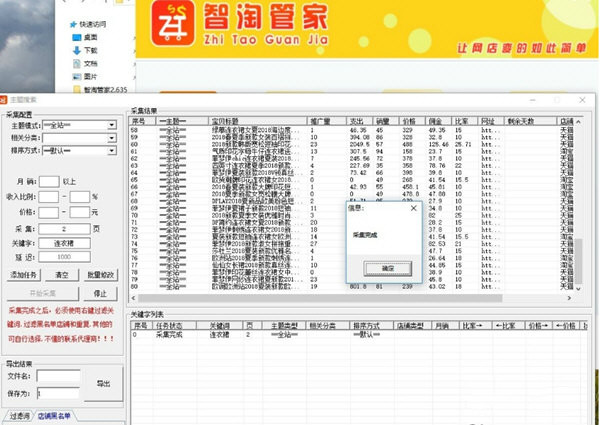
Task: Click the results vertical scrollbar down arrow
Action: [x=578, y=289]
